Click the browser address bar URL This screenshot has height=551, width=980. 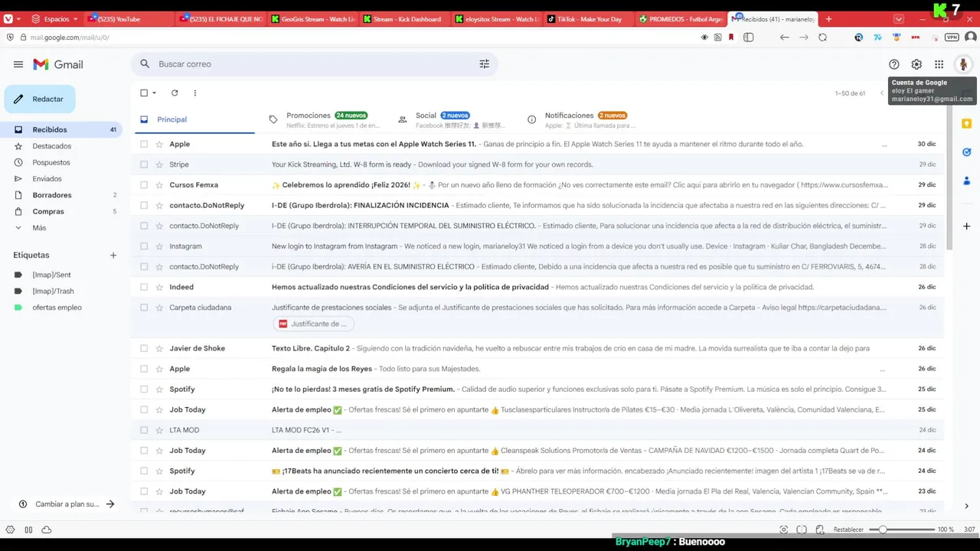pos(70,37)
